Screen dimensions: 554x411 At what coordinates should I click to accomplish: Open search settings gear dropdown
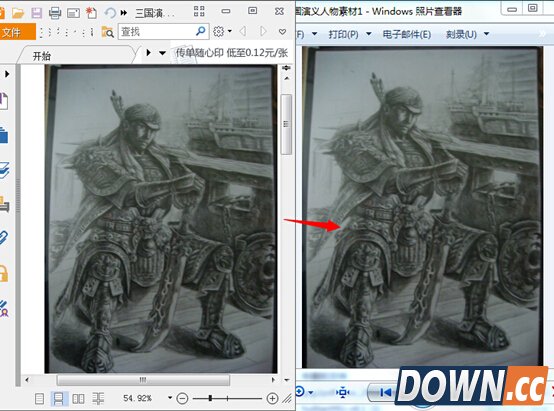point(222,31)
